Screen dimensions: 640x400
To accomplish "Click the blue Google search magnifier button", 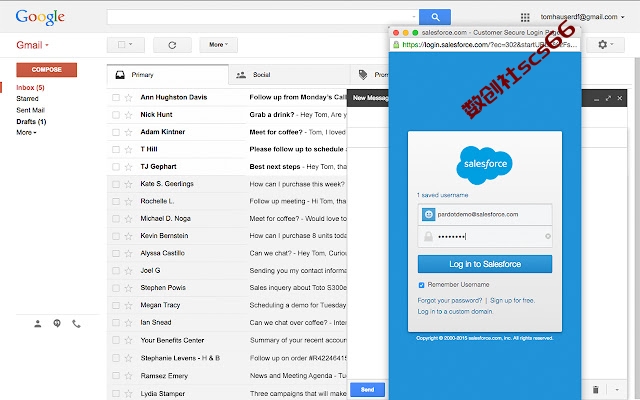I will pyautogui.click(x=435, y=17).
